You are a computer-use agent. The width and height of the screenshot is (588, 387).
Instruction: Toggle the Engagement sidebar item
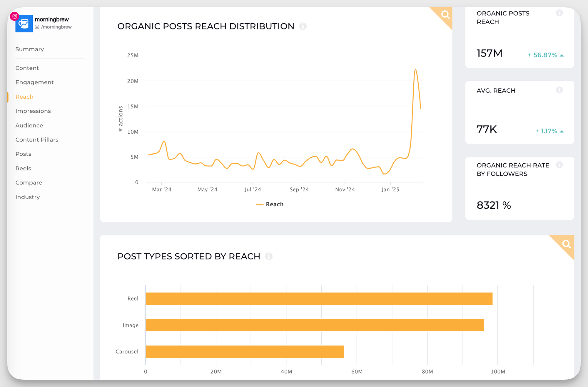coord(34,82)
